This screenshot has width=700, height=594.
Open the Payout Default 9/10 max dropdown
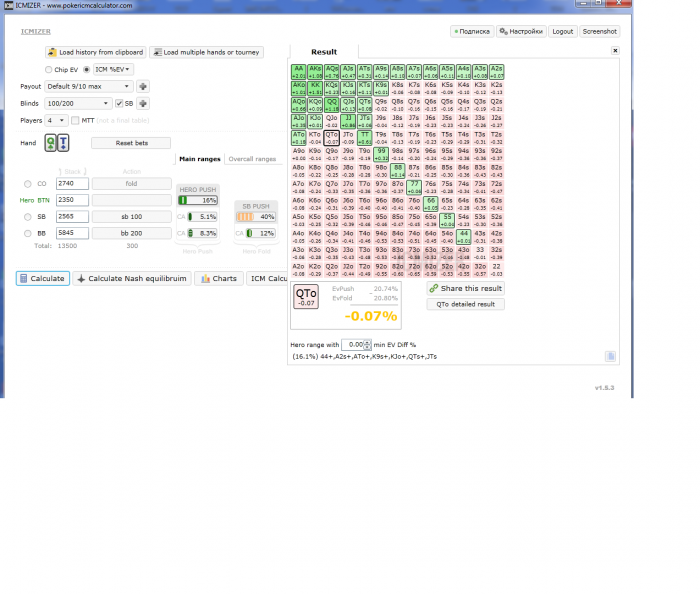tap(88, 86)
